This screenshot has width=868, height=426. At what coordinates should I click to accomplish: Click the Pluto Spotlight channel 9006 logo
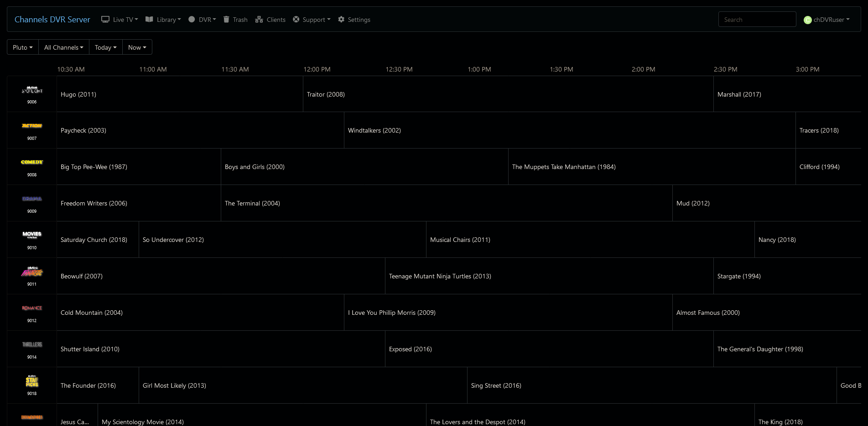[32, 90]
